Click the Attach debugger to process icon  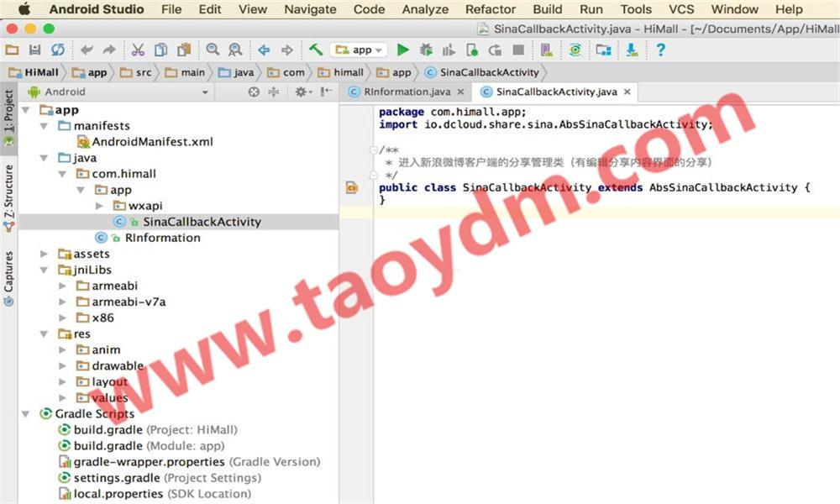coord(472,50)
